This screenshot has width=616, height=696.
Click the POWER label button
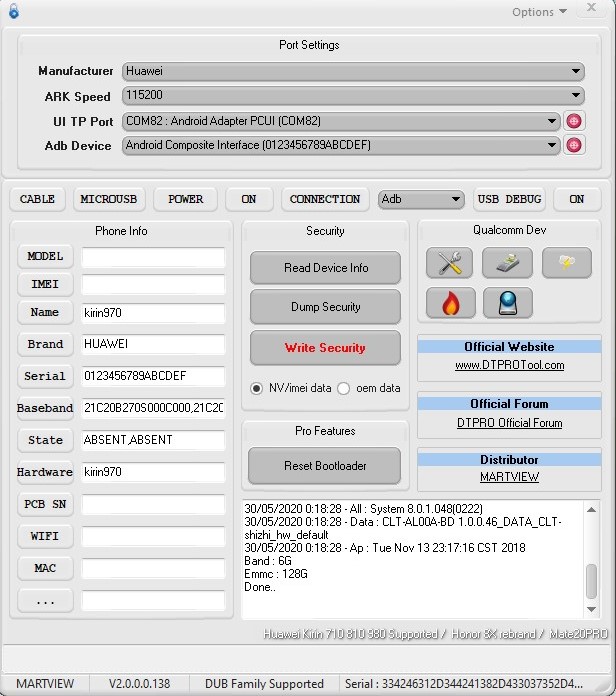(186, 199)
